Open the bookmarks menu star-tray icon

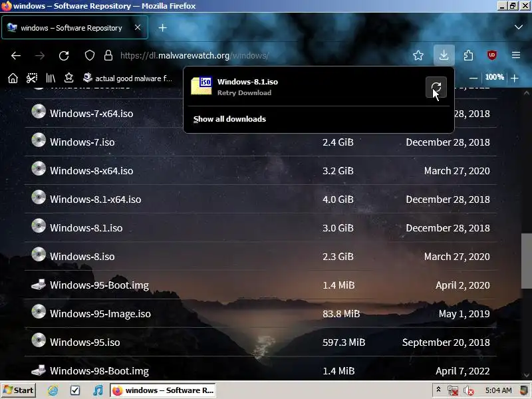[x=69, y=78]
